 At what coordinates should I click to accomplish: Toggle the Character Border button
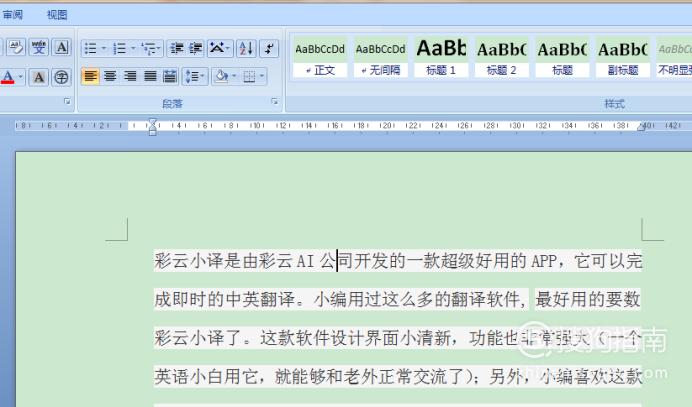click(x=61, y=47)
